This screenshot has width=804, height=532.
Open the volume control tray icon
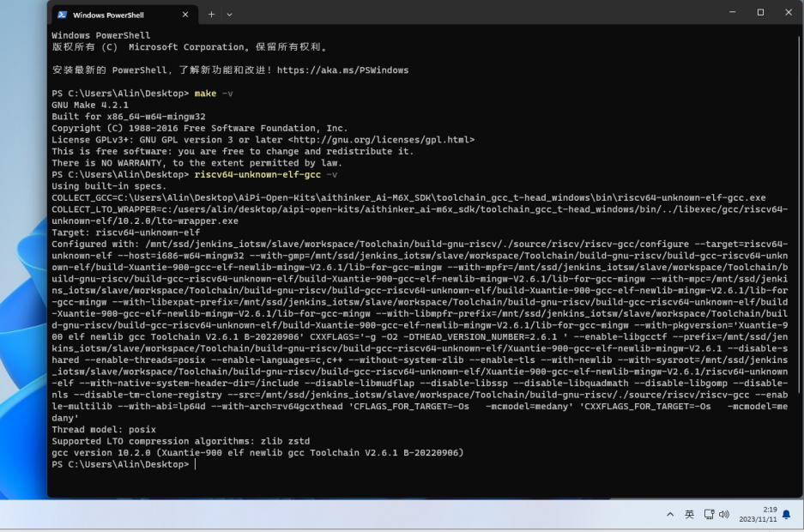(724, 514)
